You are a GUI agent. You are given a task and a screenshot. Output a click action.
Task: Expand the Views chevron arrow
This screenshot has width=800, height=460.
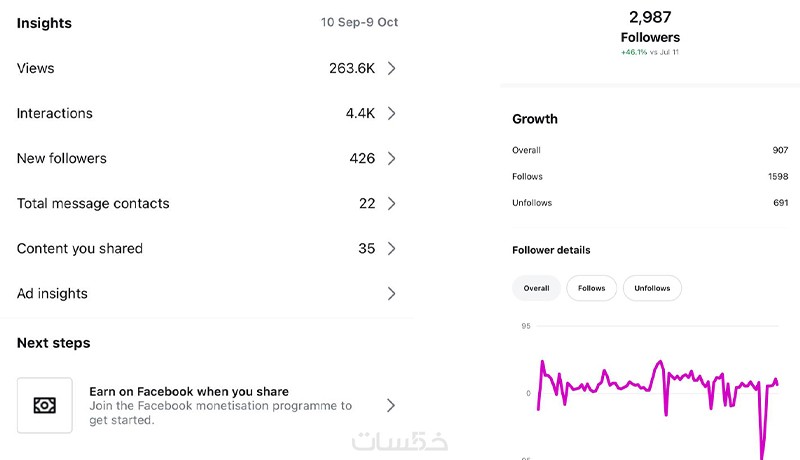tap(392, 68)
